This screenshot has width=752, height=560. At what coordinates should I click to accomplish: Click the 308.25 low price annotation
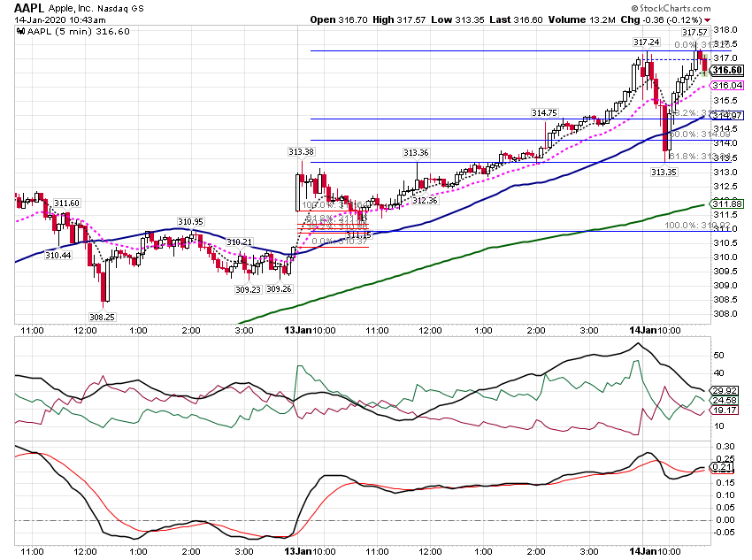coord(102,317)
